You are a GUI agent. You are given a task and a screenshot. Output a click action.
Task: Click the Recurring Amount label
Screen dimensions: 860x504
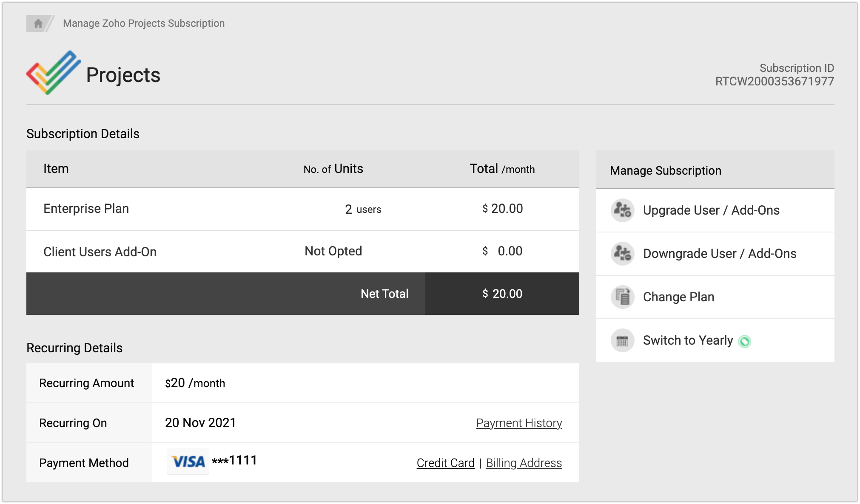(x=87, y=383)
